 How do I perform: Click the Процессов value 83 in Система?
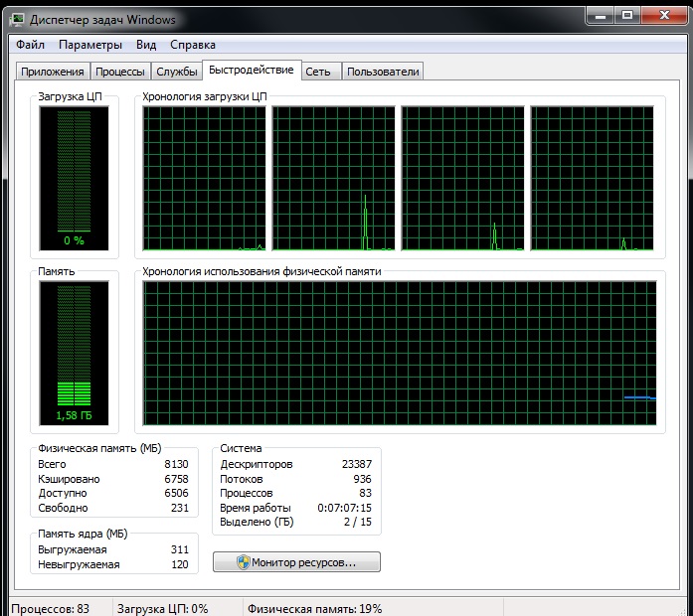pos(366,493)
